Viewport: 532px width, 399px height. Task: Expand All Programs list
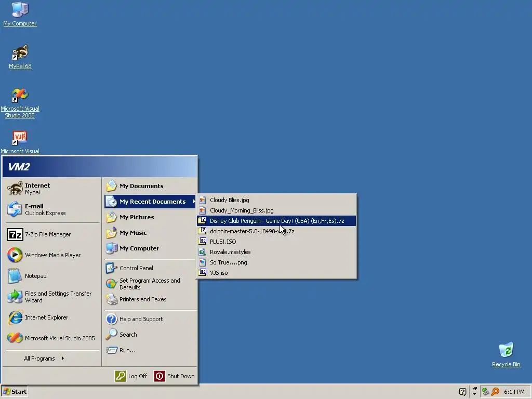pyautogui.click(x=44, y=358)
